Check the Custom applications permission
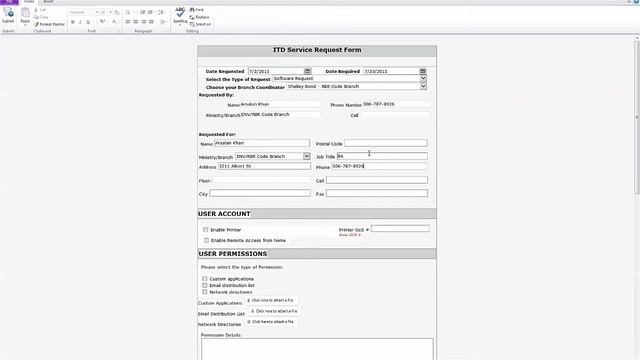 click(204, 279)
